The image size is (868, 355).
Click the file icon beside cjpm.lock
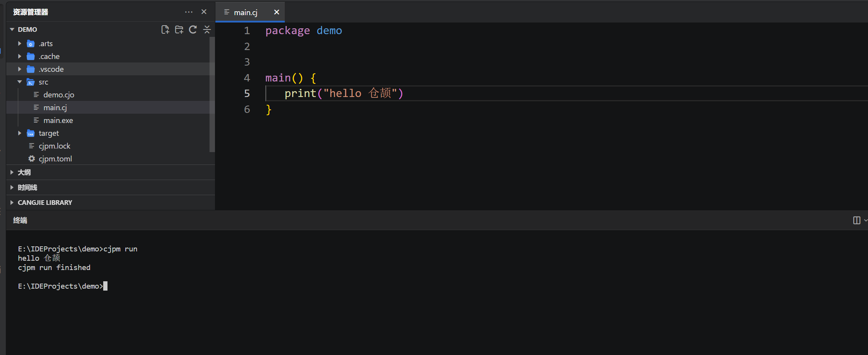click(31, 145)
